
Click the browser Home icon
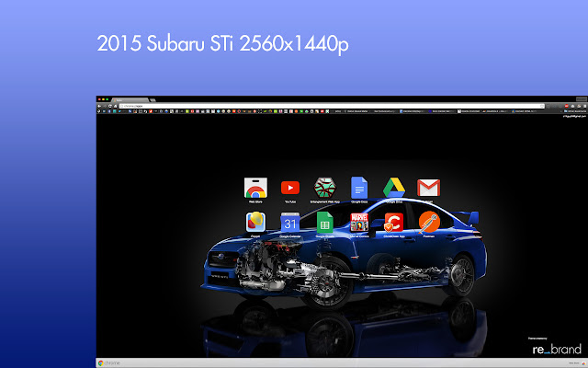pos(115,107)
